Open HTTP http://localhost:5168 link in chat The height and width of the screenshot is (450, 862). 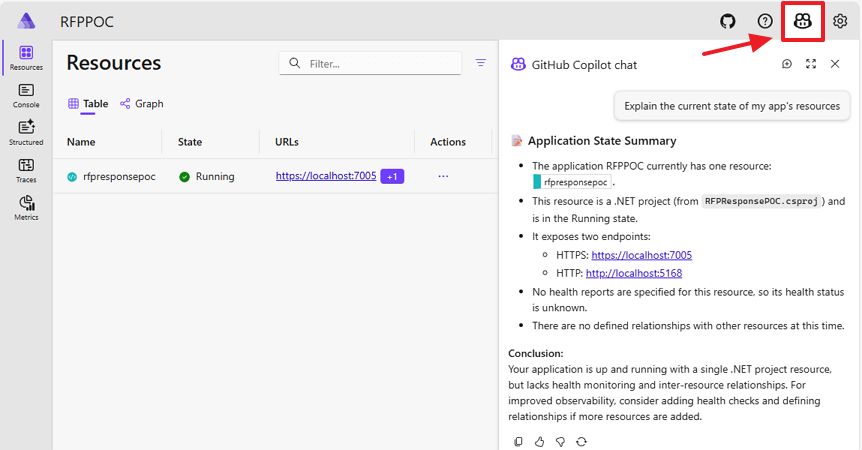point(634,273)
